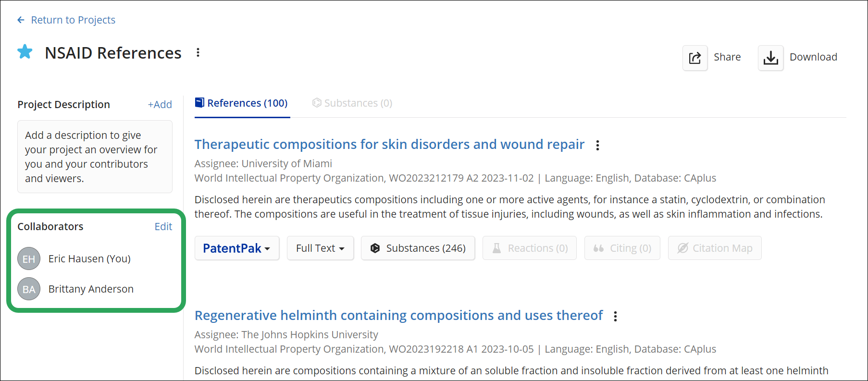Switch to the Substances (0) tab

[352, 103]
